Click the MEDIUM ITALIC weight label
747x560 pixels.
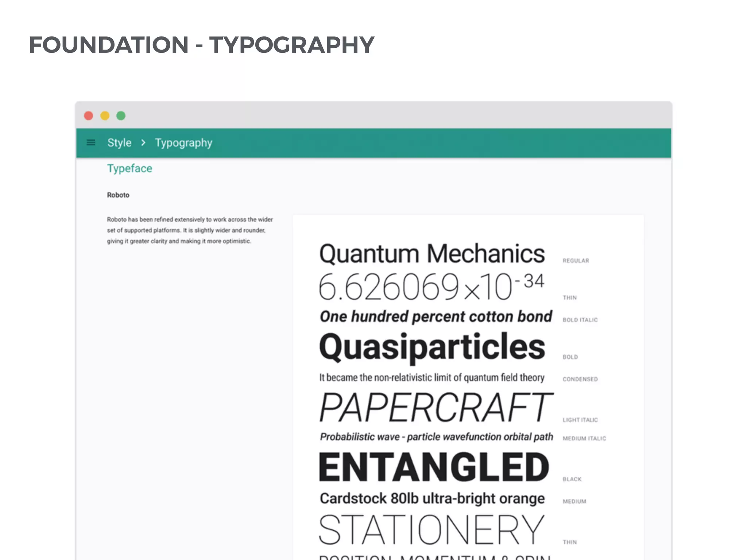(584, 439)
